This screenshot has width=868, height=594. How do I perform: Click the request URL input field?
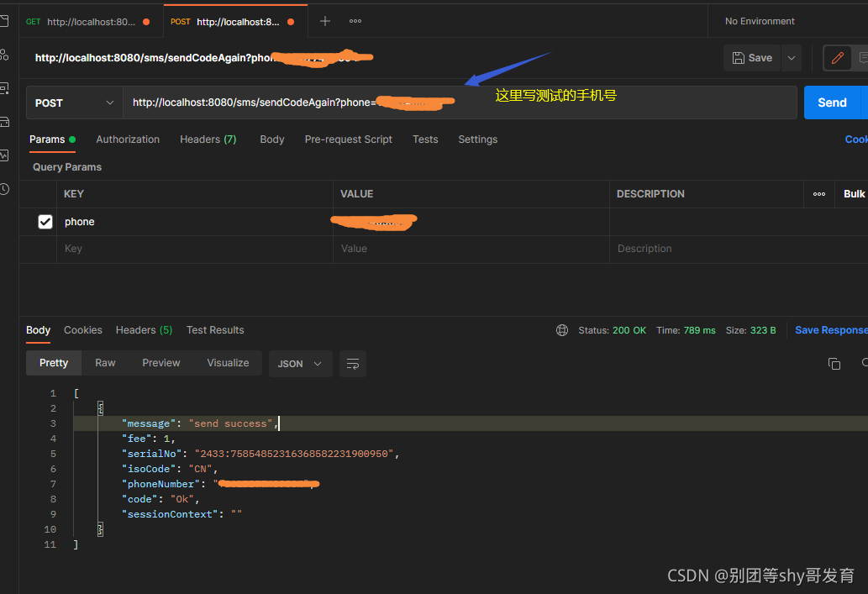(460, 103)
